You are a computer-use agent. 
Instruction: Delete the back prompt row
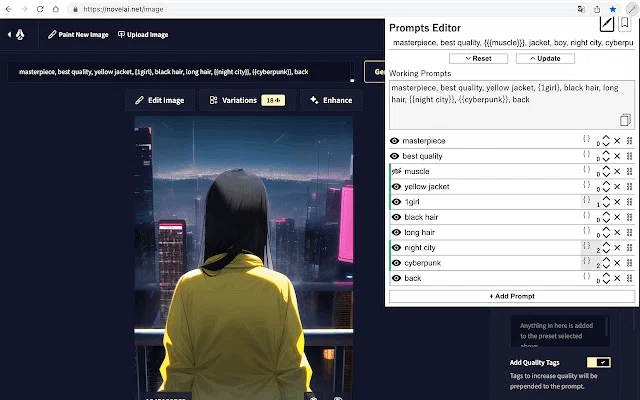click(x=617, y=278)
